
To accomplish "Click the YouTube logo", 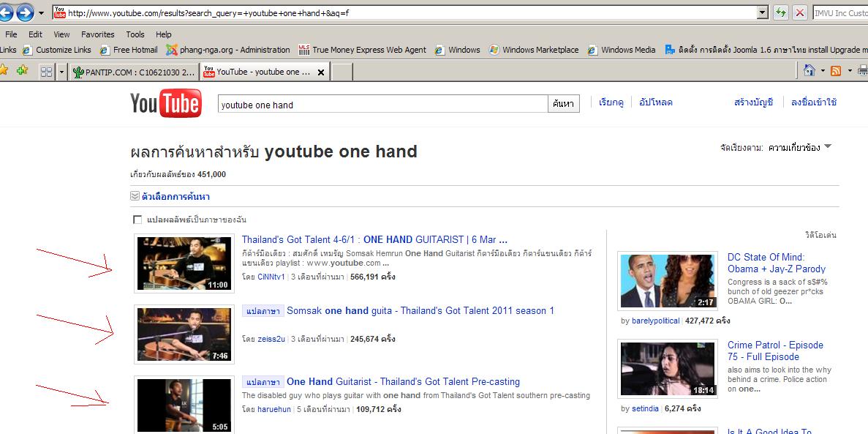I will click(x=165, y=103).
